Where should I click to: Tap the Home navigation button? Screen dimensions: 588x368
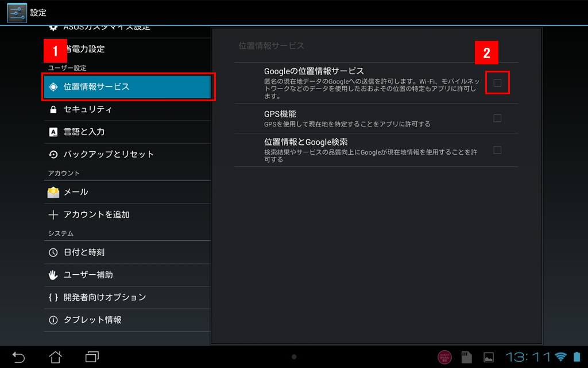(56, 356)
